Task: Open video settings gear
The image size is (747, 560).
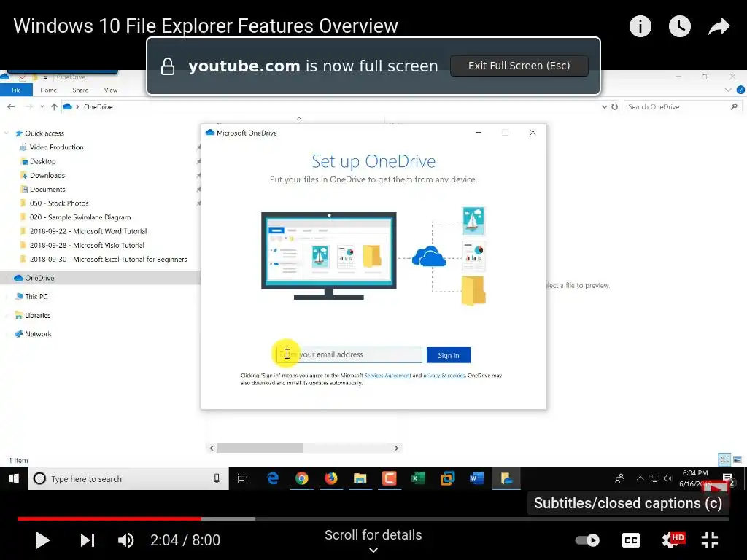Action: coord(672,540)
